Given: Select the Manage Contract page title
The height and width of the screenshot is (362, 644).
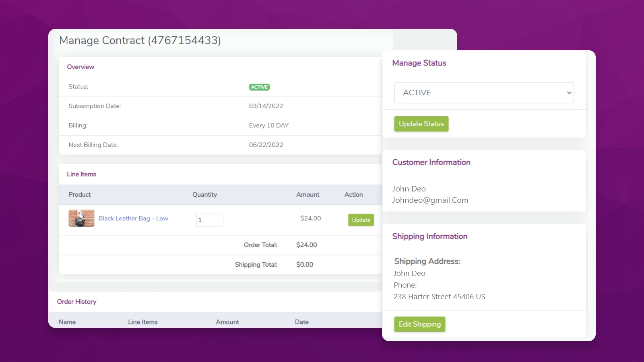Looking at the screenshot, I should tap(140, 40).
